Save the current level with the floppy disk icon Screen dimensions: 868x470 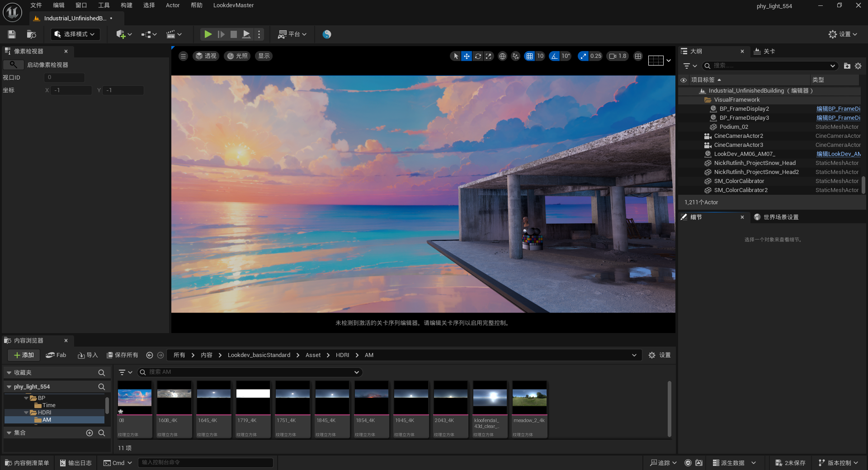coord(12,34)
